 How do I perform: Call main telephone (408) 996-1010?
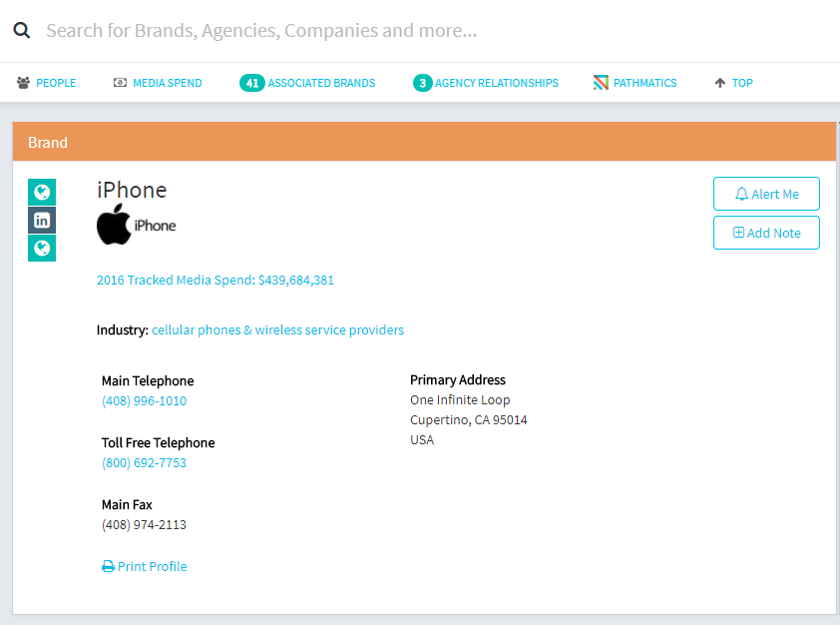[x=144, y=401]
